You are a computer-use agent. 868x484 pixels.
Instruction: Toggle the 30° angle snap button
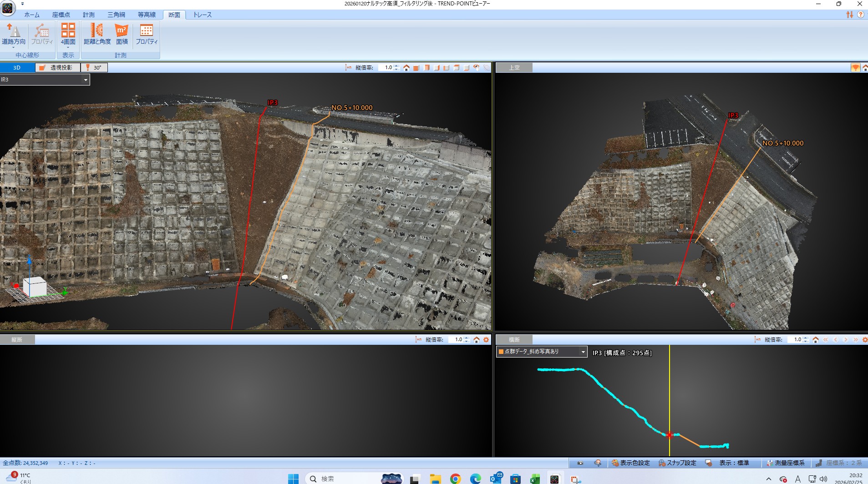tap(94, 68)
